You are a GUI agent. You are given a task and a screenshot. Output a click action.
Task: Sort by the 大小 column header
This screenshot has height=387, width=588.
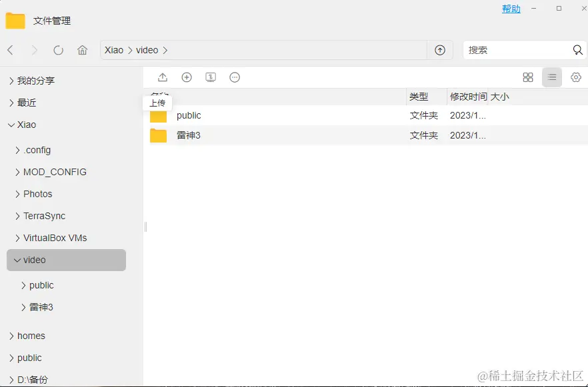(x=500, y=97)
